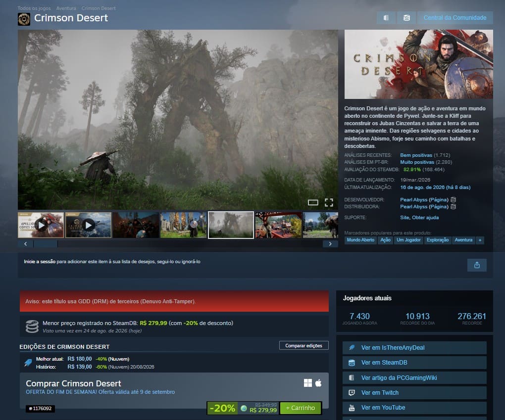Click the Apple macOS platform icon
The width and height of the screenshot is (505, 420).
(318, 383)
